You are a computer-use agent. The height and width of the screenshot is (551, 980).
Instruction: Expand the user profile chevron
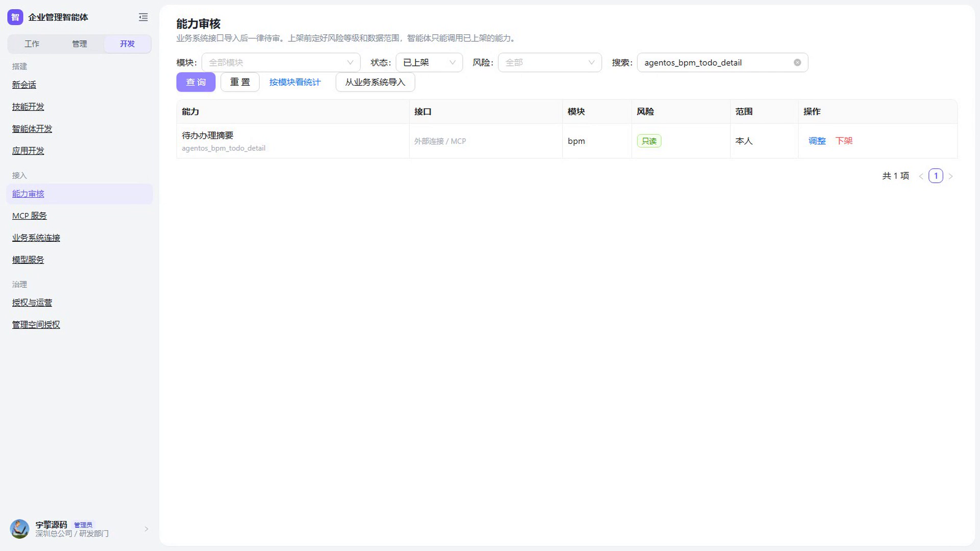click(146, 529)
